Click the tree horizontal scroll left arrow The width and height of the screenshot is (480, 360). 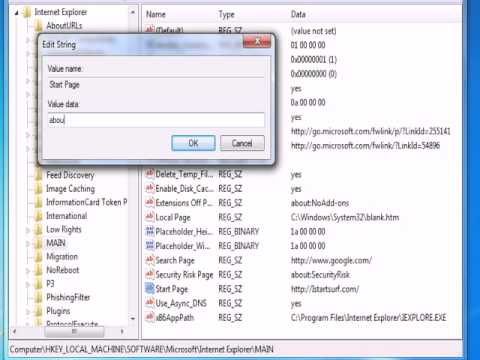[15, 331]
